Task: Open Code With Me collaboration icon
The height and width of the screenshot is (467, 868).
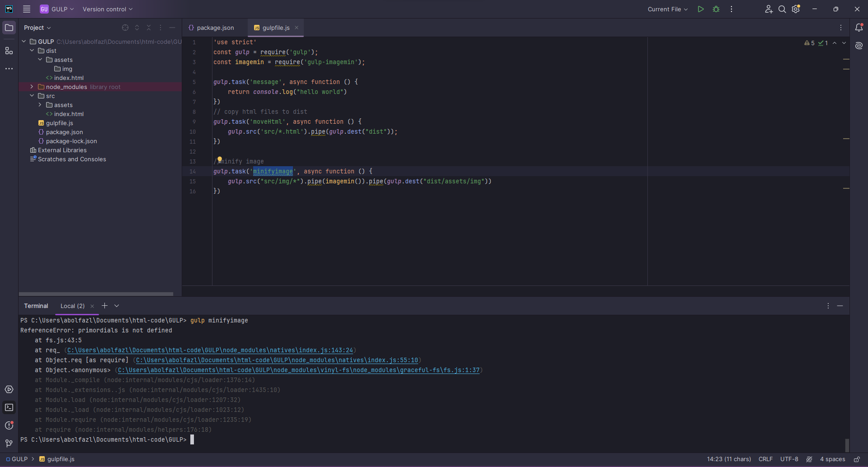Action: pos(769,9)
